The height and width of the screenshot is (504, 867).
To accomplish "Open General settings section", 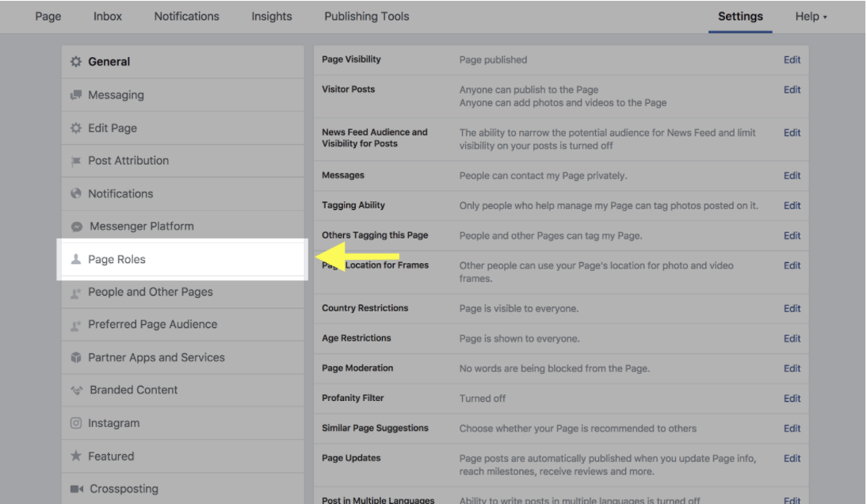I will coord(183,62).
